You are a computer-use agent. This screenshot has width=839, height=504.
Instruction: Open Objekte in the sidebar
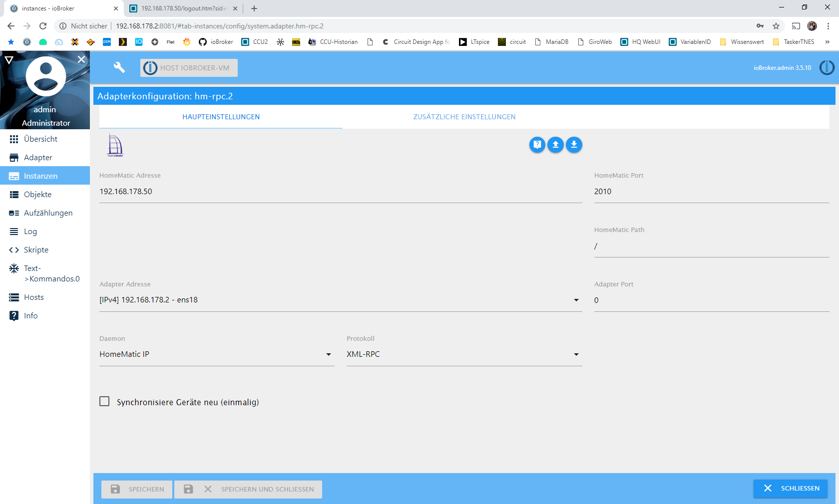click(x=45, y=194)
